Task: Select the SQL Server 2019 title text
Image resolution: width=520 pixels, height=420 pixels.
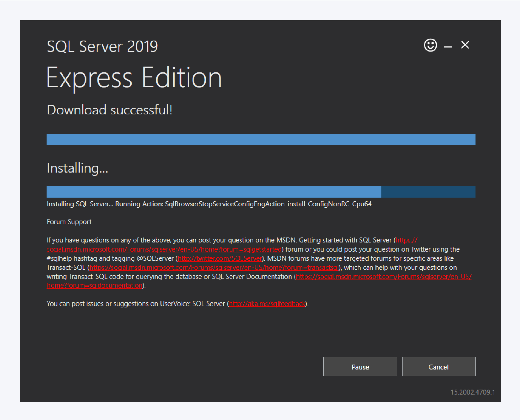Action: click(x=102, y=46)
